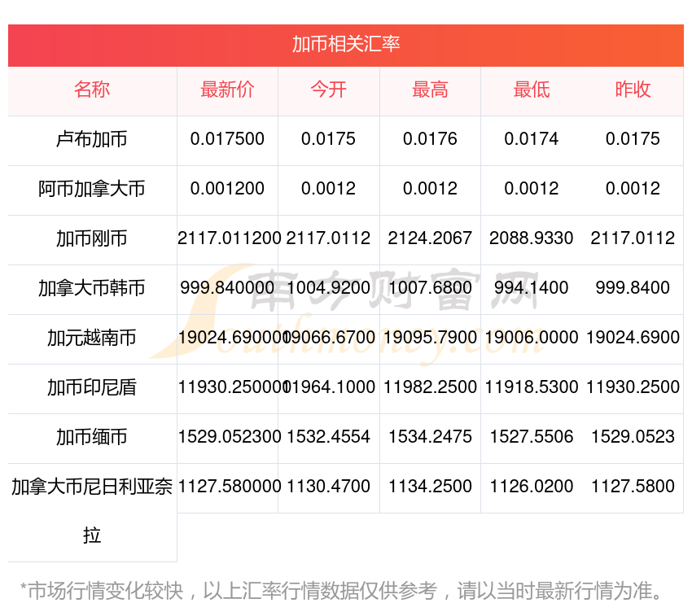Click the 11918.5300 lowest value
The width and height of the screenshot is (692, 616).
click(x=532, y=387)
